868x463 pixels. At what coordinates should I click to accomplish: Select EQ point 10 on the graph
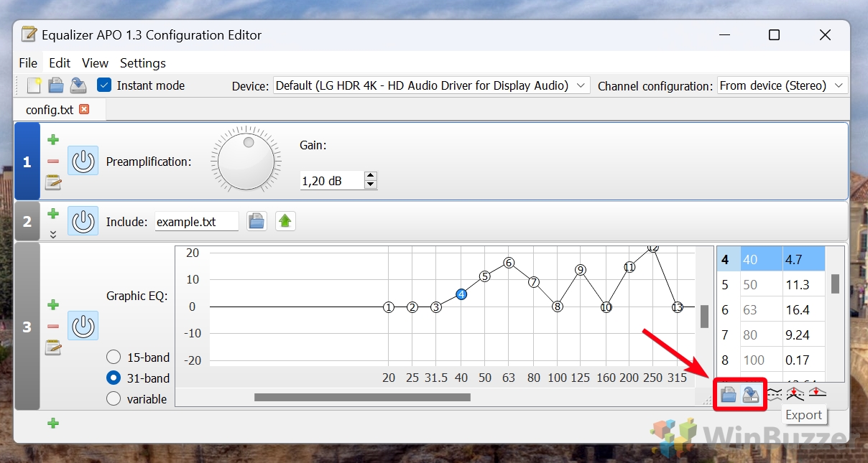click(606, 307)
